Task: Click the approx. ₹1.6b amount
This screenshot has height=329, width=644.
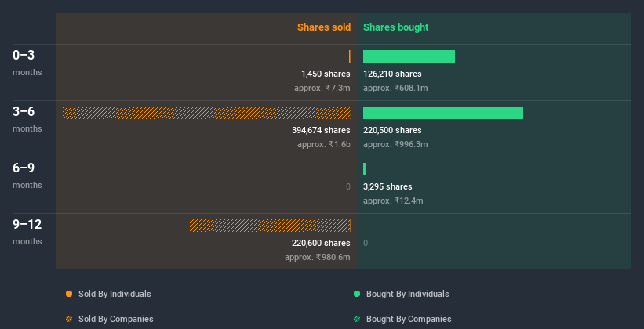Action: [x=324, y=144]
